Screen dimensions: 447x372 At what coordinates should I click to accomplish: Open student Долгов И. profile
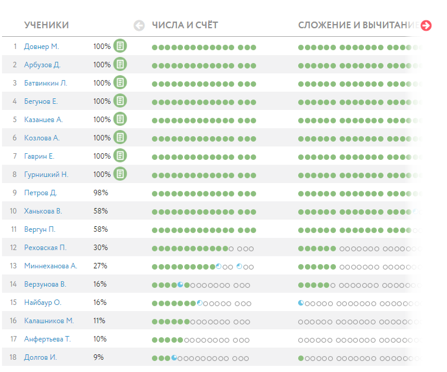click(40, 357)
